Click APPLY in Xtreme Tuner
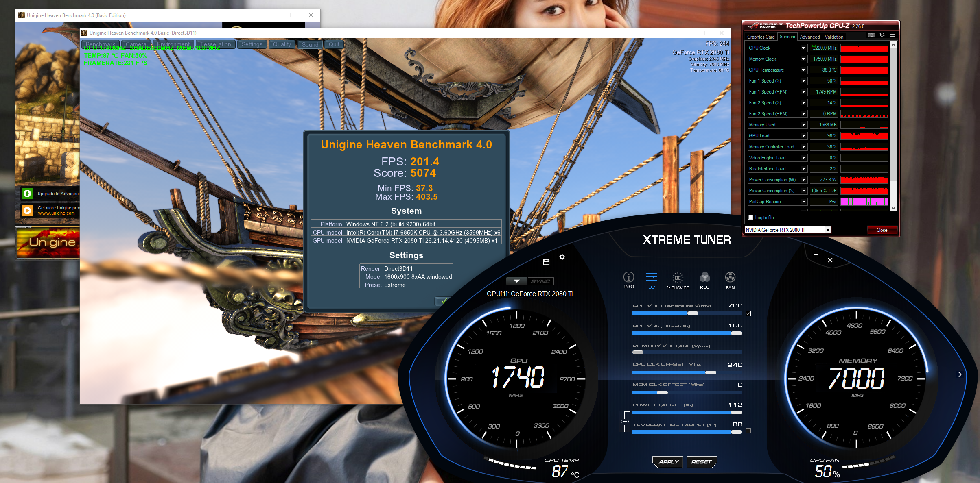This screenshot has height=483, width=980. (668, 462)
